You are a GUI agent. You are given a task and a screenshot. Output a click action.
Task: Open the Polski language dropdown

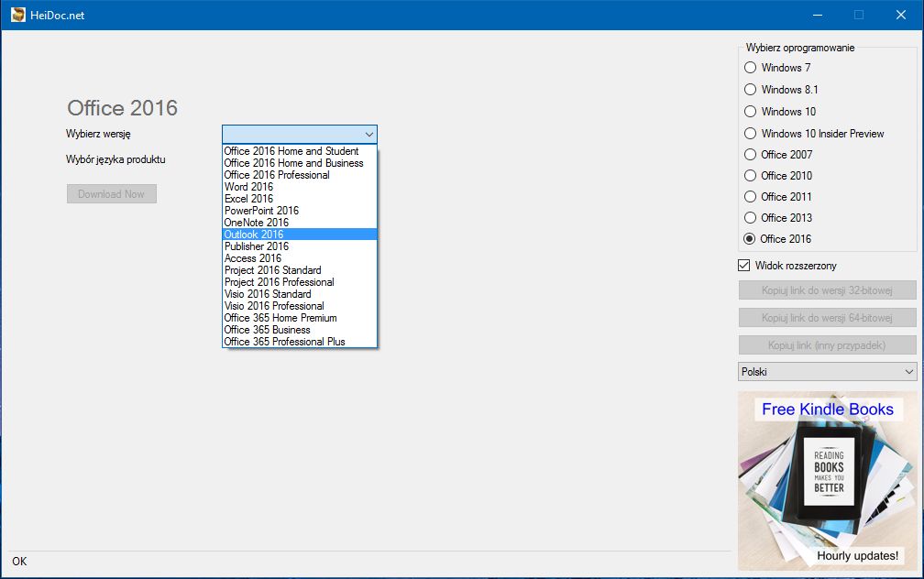point(827,372)
